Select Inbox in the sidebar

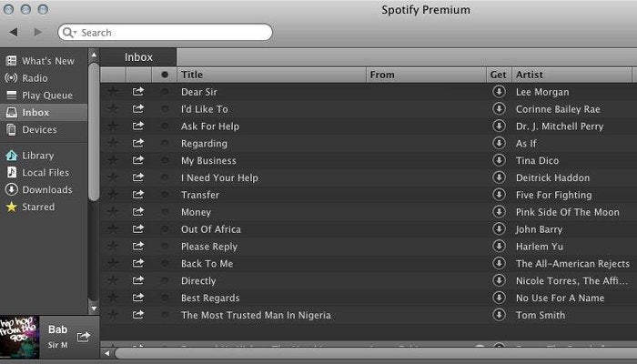44,113
